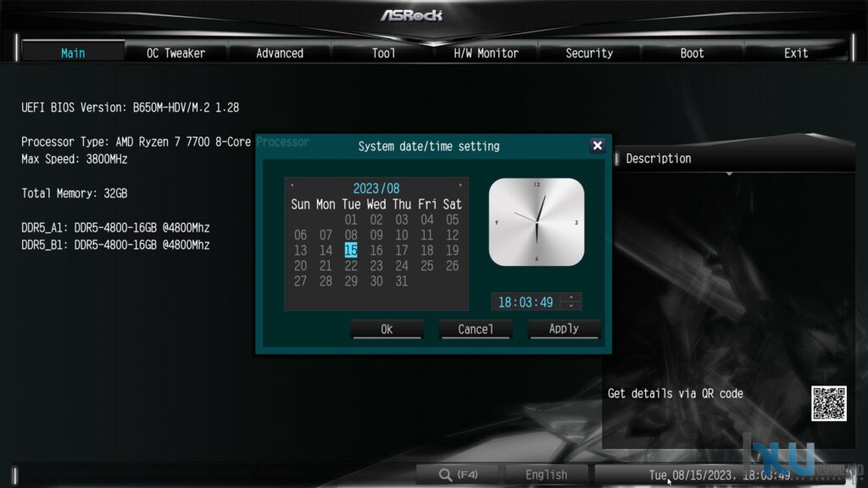Change language via the English button
This screenshot has width=868, height=488.
(547, 474)
